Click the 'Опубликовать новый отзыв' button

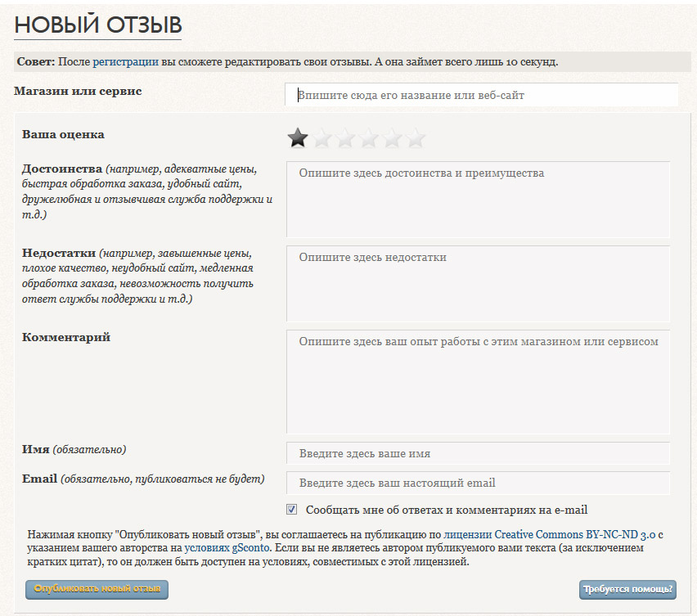point(97,589)
